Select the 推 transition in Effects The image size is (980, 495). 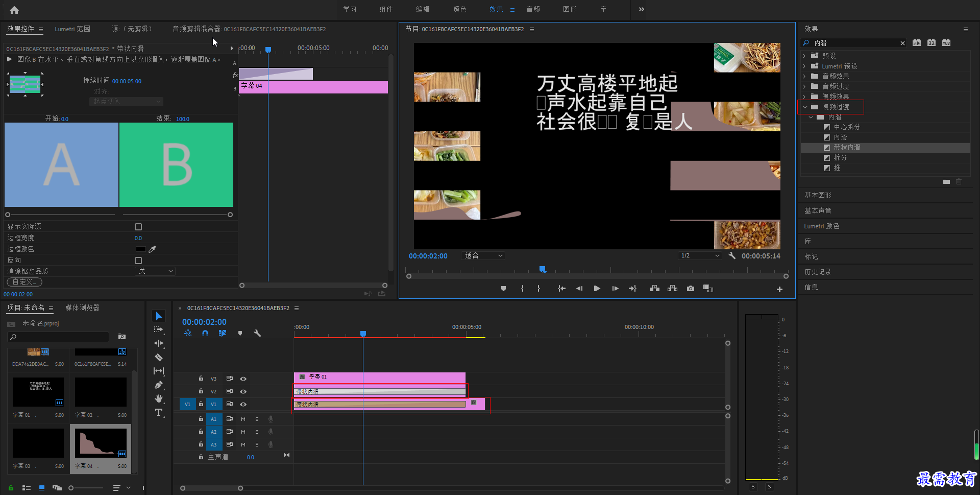pos(837,168)
